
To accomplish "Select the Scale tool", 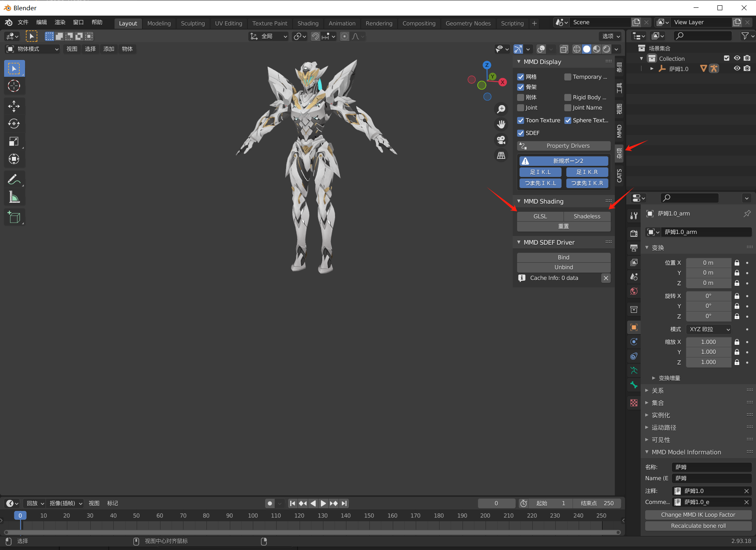I will (x=14, y=141).
